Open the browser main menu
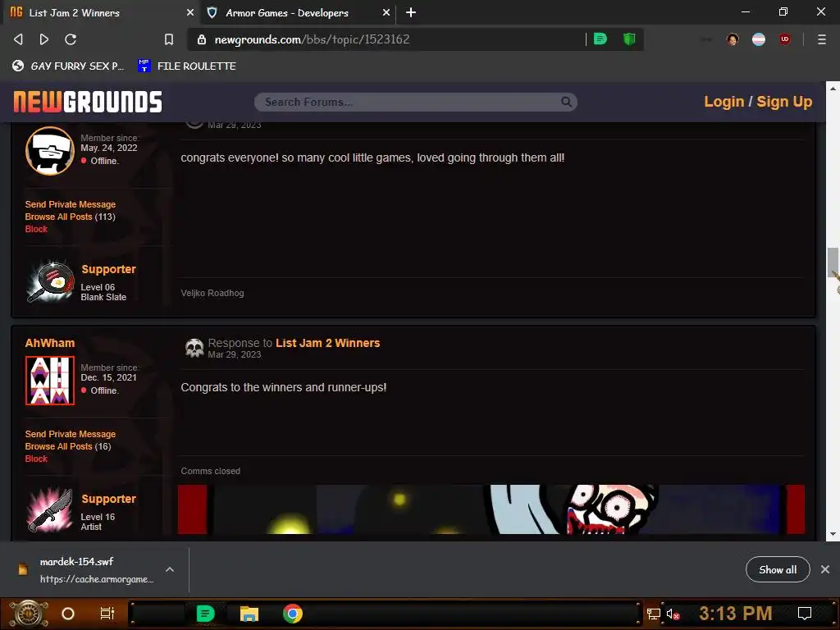This screenshot has height=630, width=840. (821, 39)
